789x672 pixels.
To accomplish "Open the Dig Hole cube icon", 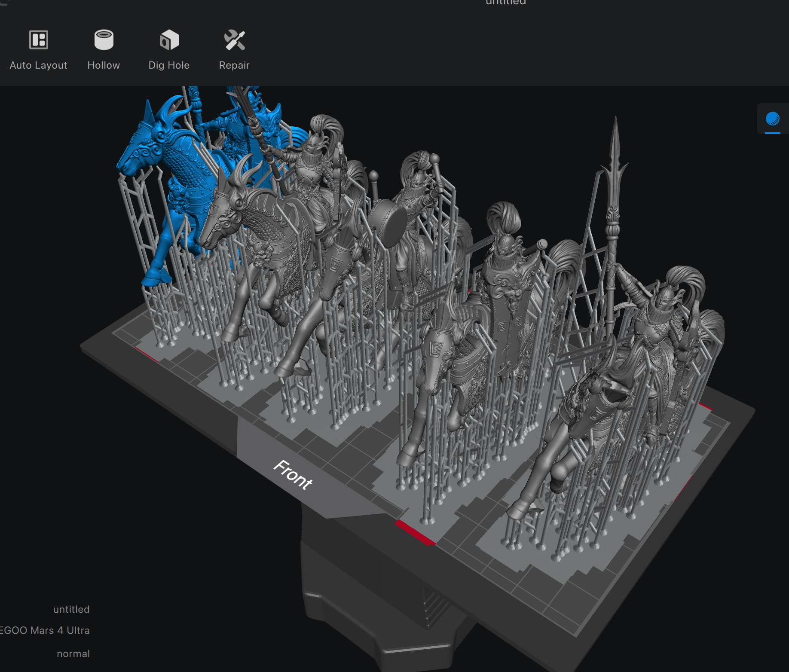I will [x=169, y=40].
